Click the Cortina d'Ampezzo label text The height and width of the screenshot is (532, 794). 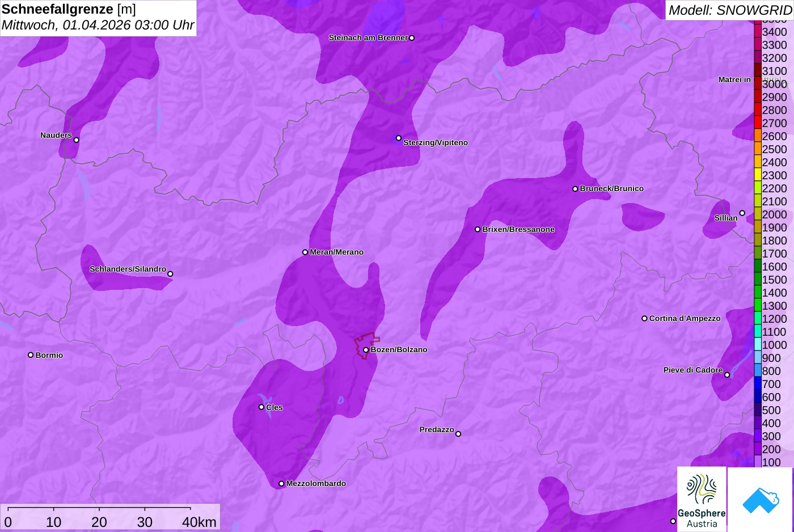click(685, 318)
